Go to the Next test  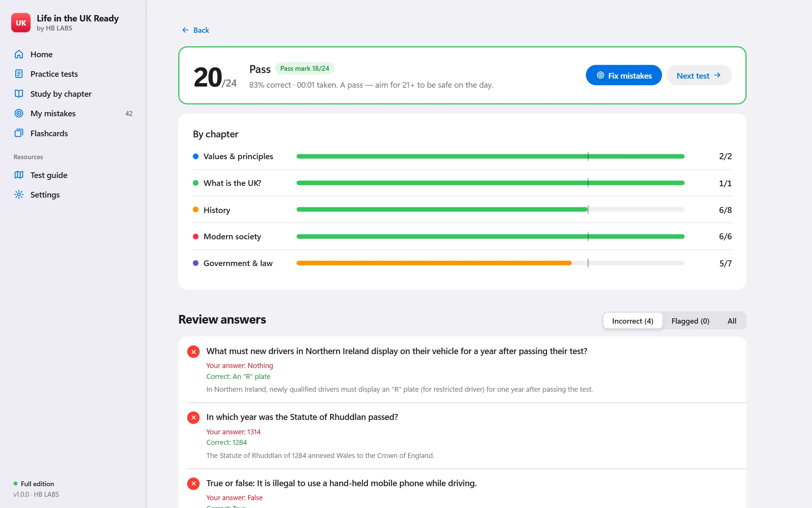699,75
